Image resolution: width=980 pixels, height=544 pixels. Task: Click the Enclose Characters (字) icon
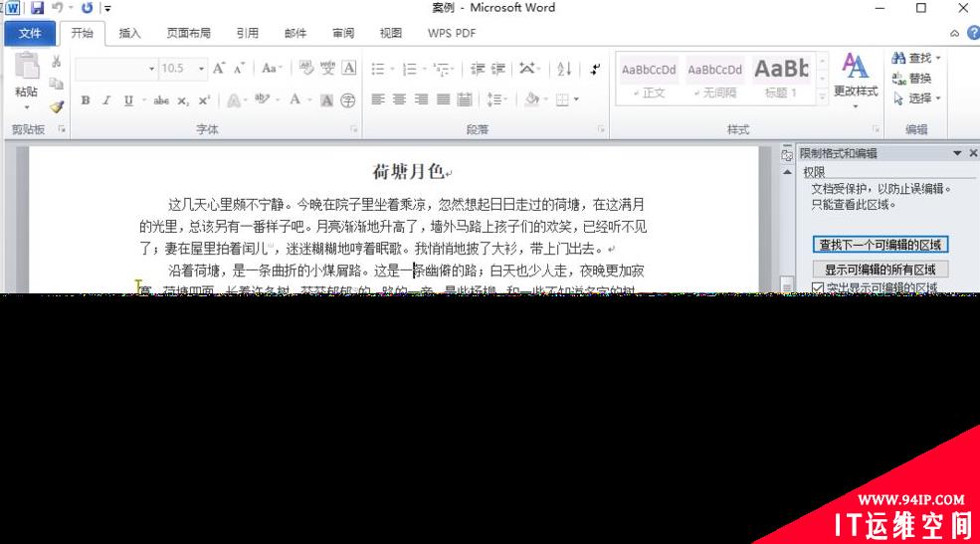coord(348,99)
